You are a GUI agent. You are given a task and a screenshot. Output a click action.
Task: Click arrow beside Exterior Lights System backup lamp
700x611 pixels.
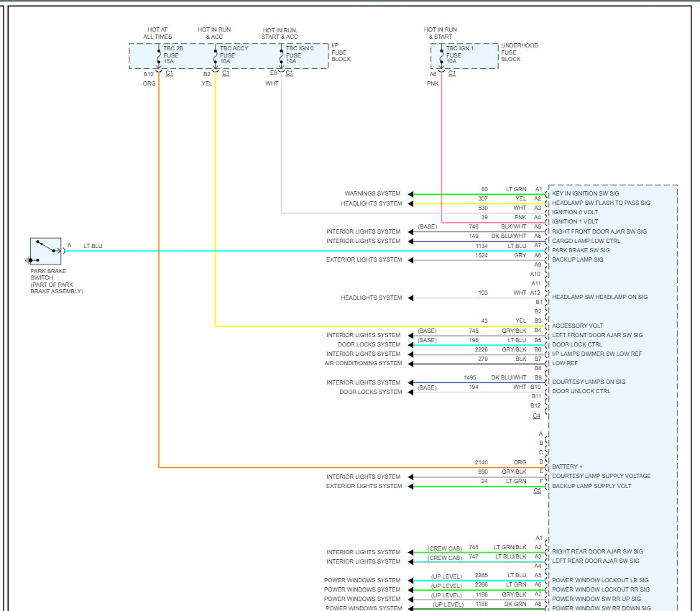point(410,260)
